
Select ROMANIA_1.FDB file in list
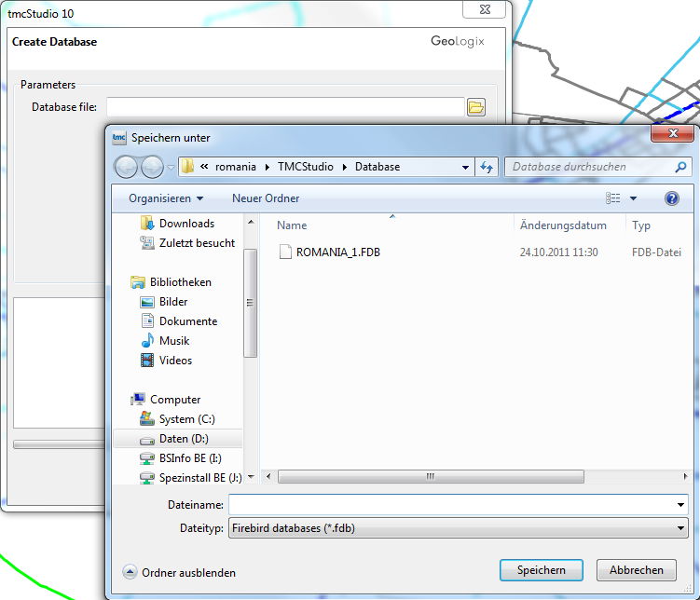click(337, 252)
